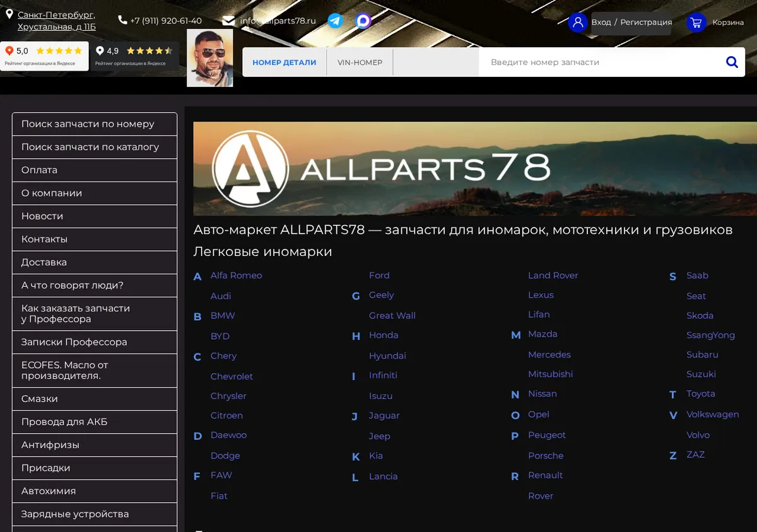Select the НОМЕР ДЕТАЛИ tab
757x532 pixels.
(x=285, y=62)
